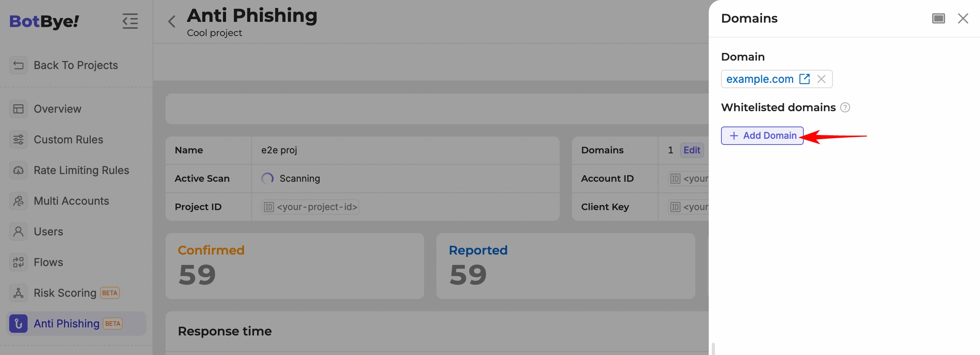Select the Reported 59 stat card

pyautogui.click(x=565, y=266)
